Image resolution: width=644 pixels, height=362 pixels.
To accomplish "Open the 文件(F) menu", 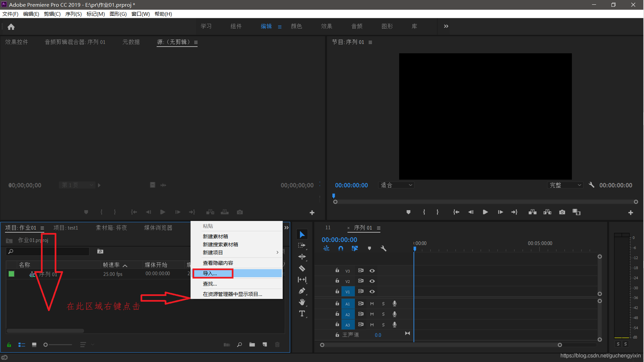I will (10, 14).
